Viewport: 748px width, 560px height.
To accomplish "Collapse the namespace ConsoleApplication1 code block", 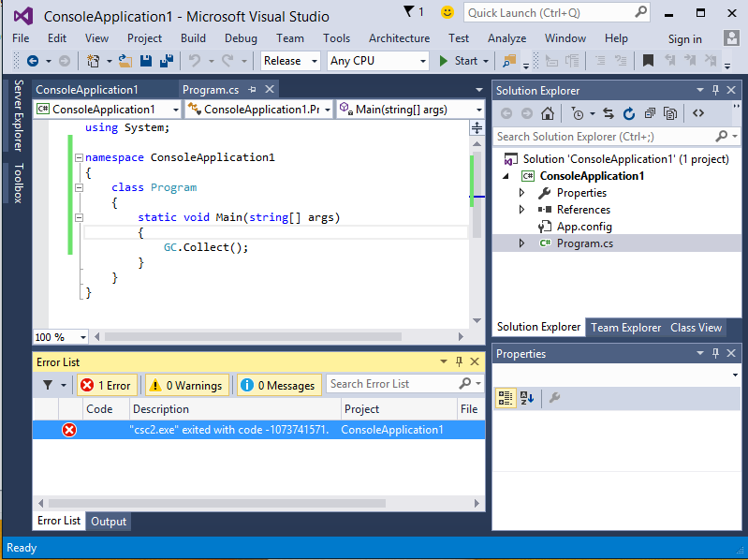I will 79,157.
